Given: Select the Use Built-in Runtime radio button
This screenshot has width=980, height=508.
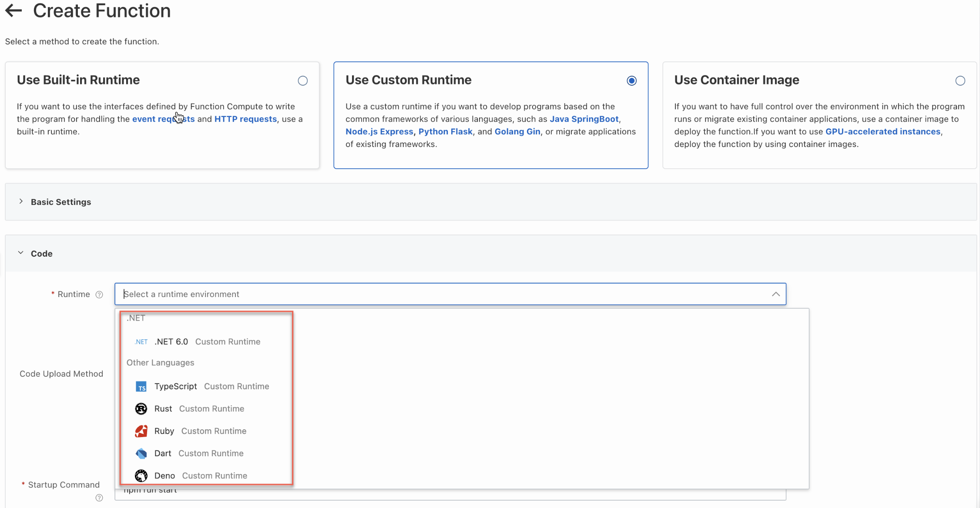Looking at the screenshot, I should [x=303, y=81].
